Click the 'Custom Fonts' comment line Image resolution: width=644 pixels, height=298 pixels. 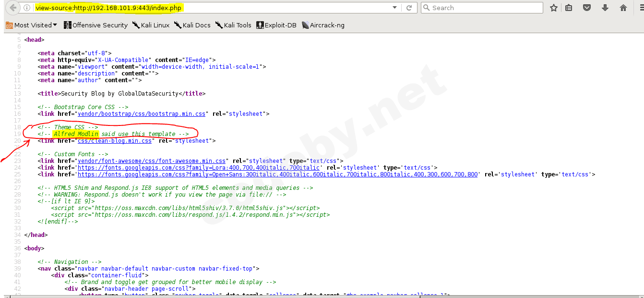(73, 154)
